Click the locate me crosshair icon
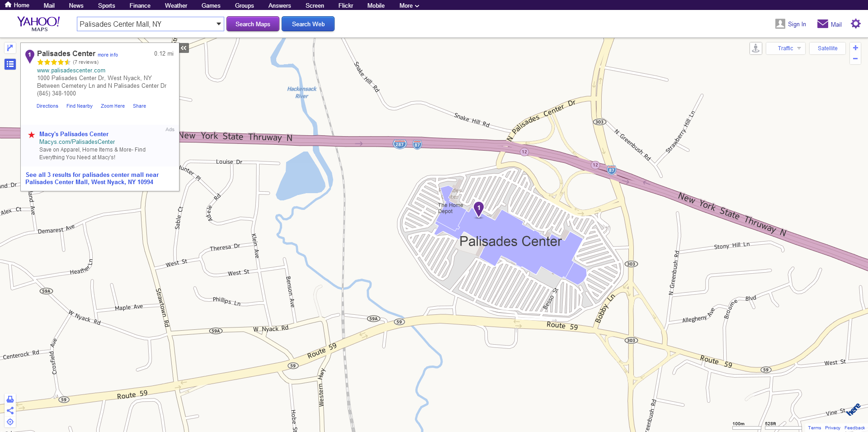 coord(10,422)
